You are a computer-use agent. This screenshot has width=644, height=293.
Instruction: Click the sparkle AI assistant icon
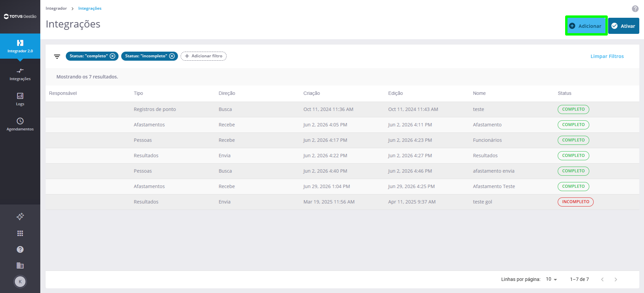tap(20, 217)
